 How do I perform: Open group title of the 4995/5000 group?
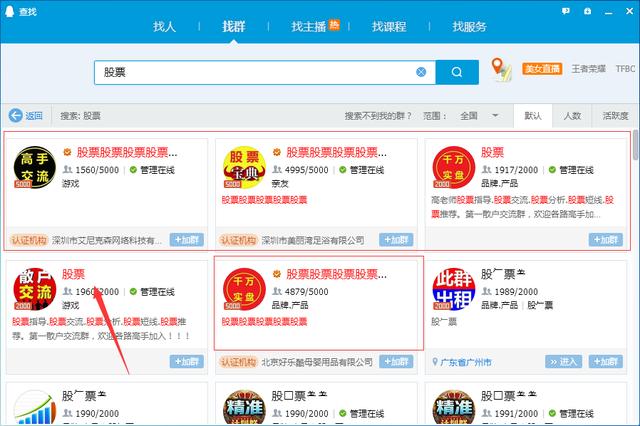(336, 153)
